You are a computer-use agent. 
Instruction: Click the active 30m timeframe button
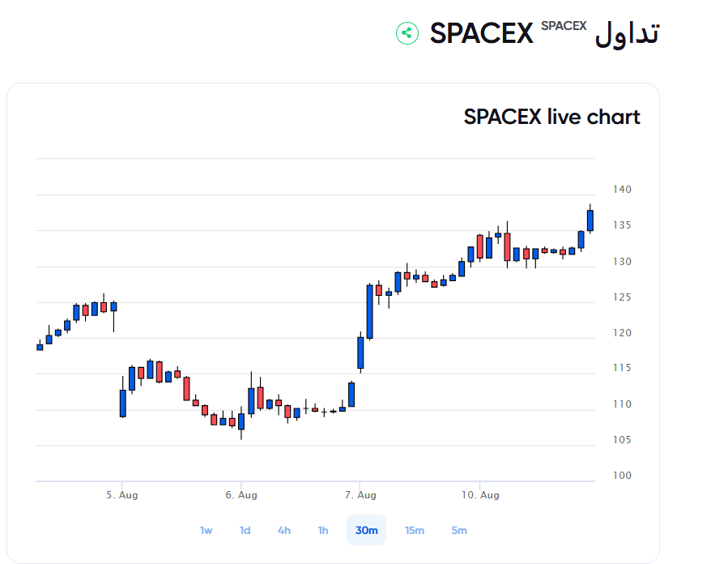tap(366, 530)
